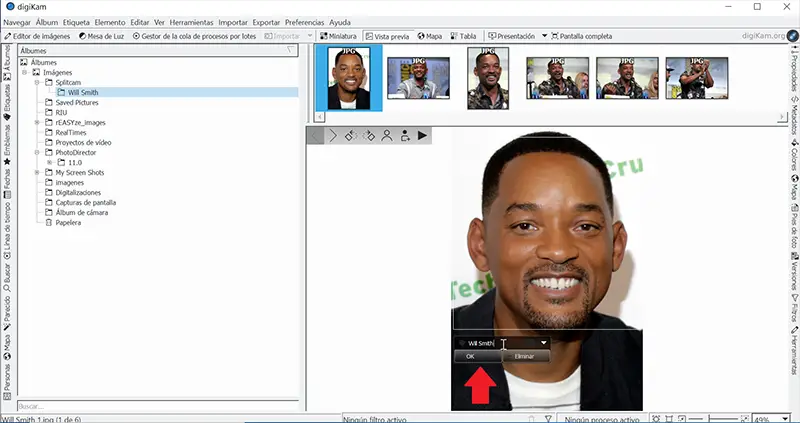Open the Etiqueta menu
Viewport: 800px width, 423px height.
point(76,22)
